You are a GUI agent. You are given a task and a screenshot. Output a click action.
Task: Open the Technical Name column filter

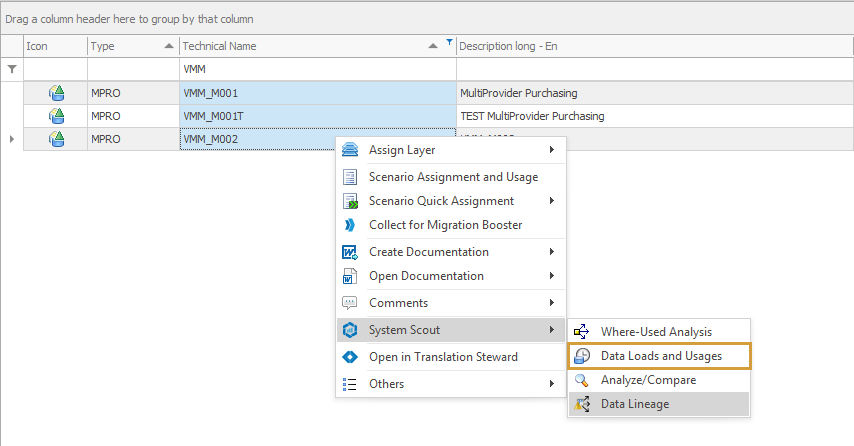click(x=449, y=43)
